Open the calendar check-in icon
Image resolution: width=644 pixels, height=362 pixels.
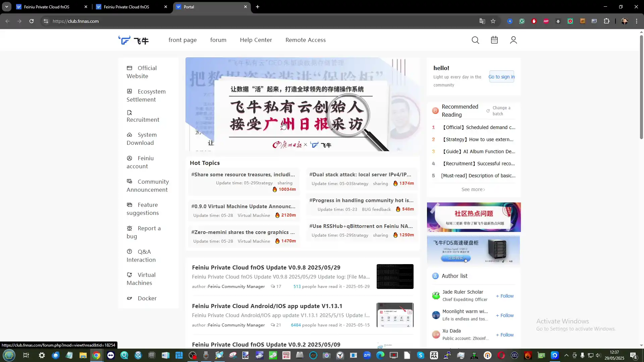pyautogui.click(x=494, y=40)
